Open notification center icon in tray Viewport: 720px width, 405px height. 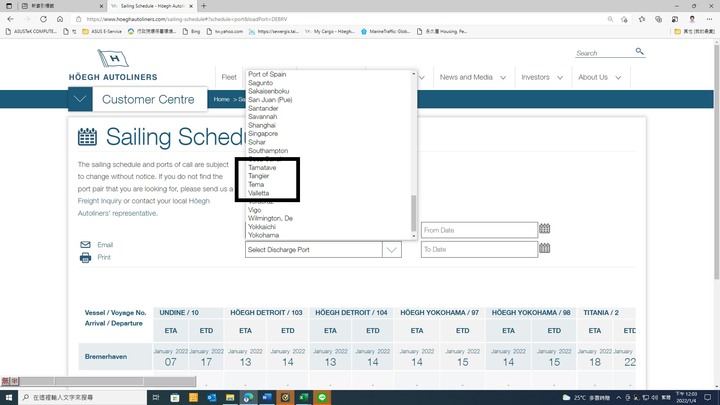(708, 397)
